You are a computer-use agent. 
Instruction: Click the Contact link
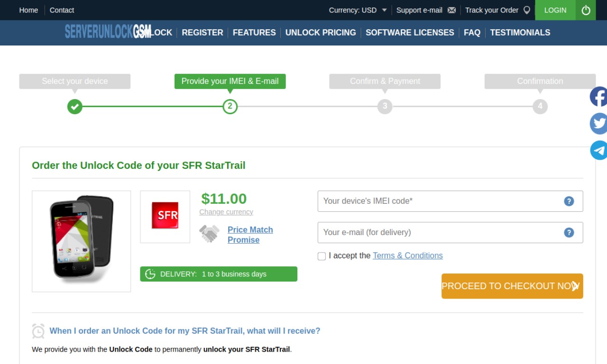(x=62, y=10)
